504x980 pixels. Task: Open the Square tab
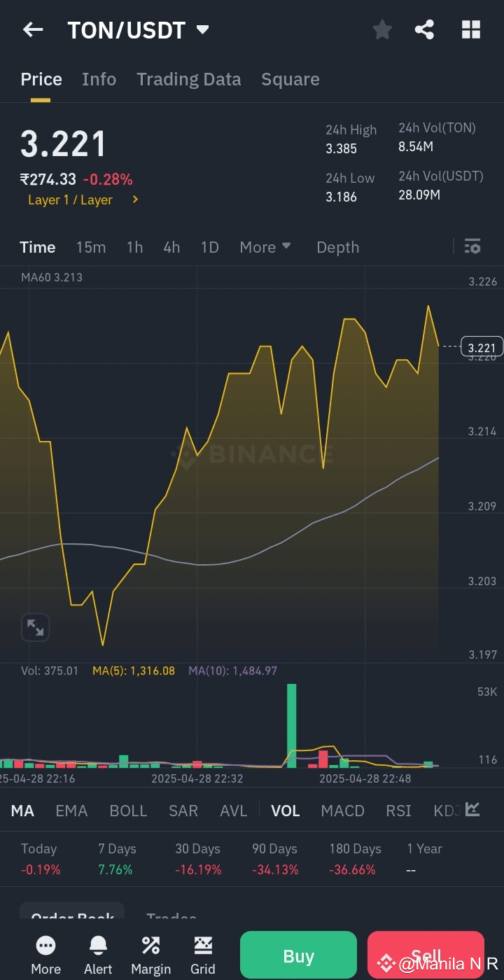[290, 79]
